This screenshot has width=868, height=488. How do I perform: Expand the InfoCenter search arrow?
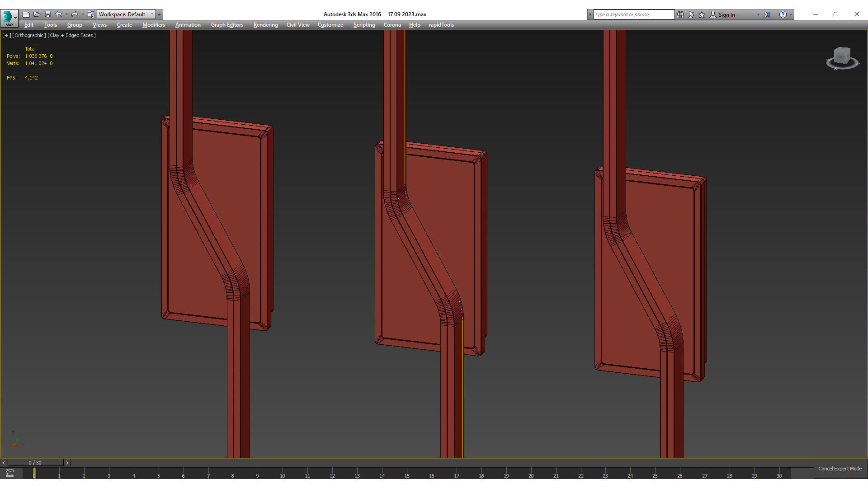click(590, 14)
